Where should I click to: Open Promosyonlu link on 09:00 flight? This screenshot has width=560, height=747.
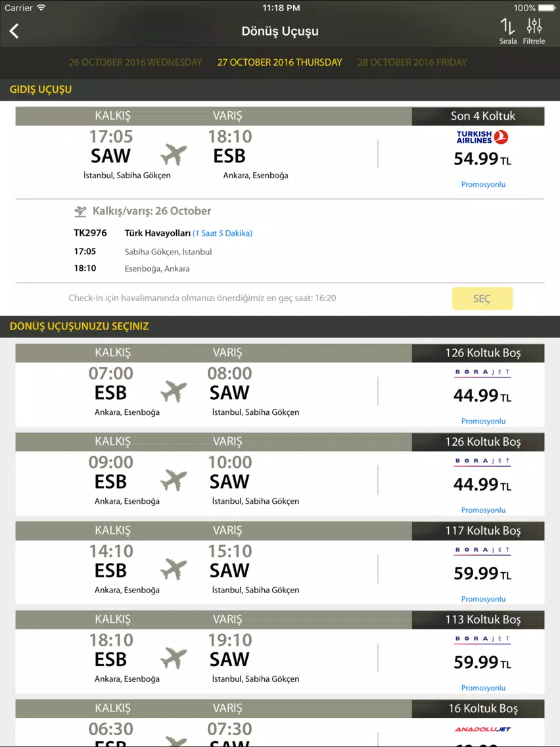[x=483, y=510]
